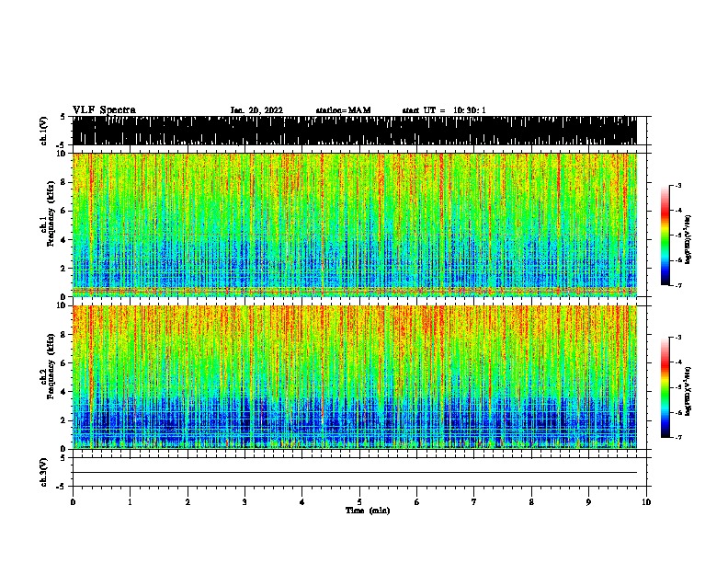This screenshot has height=563, width=728.
Task: Click the date "Jan. 20, 2022"
Action: [256, 110]
